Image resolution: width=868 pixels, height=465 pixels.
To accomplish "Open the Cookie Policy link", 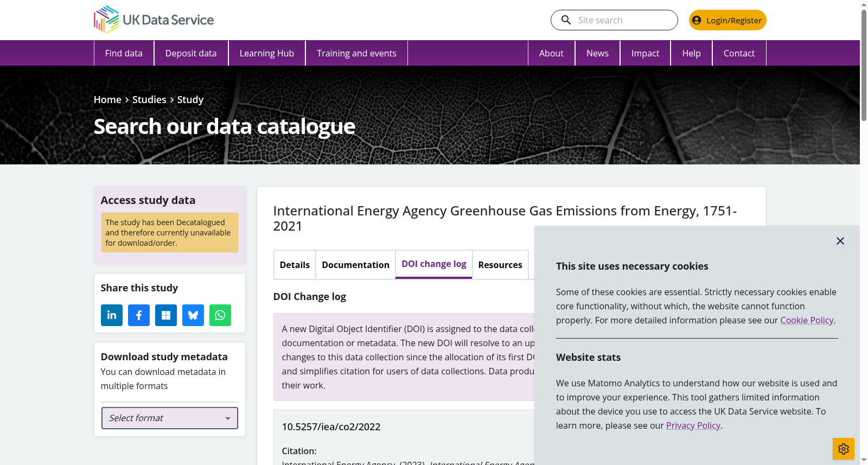I will [807, 320].
